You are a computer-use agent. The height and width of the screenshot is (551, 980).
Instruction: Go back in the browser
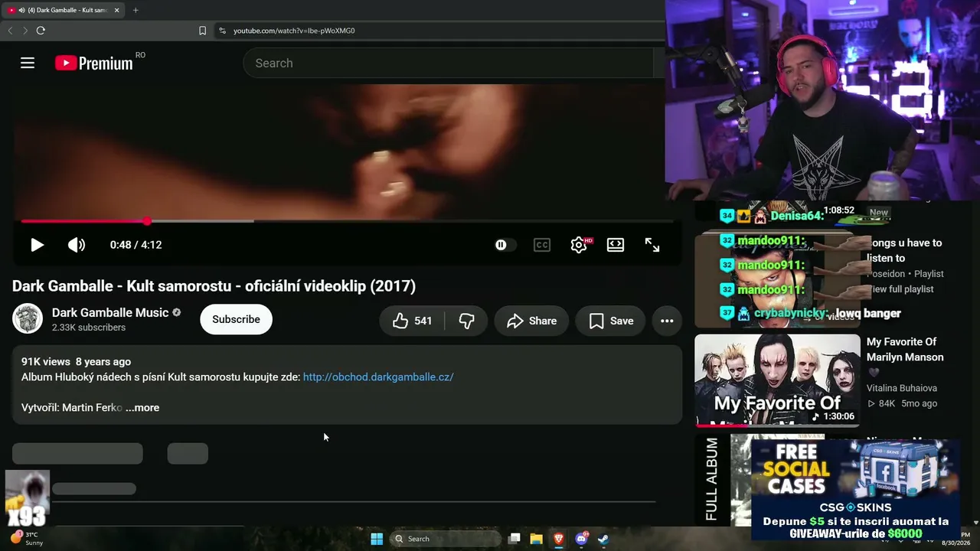coord(10,31)
